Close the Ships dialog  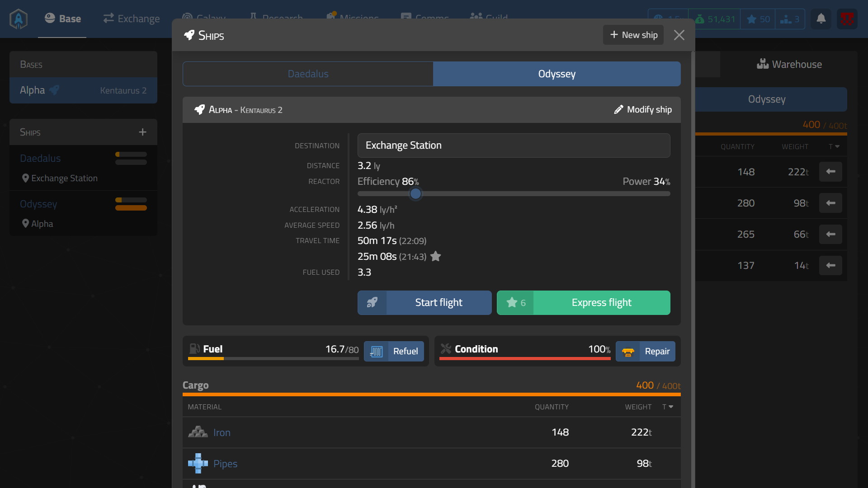[x=679, y=35]
